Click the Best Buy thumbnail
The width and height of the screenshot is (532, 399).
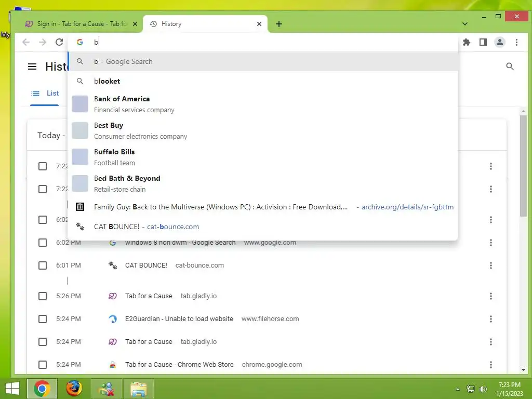tap(80, 130)
